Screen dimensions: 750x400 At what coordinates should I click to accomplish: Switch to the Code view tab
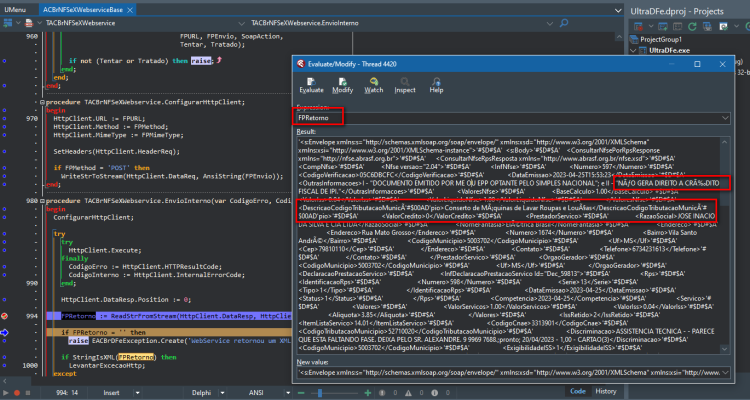[x=577, y=391]
